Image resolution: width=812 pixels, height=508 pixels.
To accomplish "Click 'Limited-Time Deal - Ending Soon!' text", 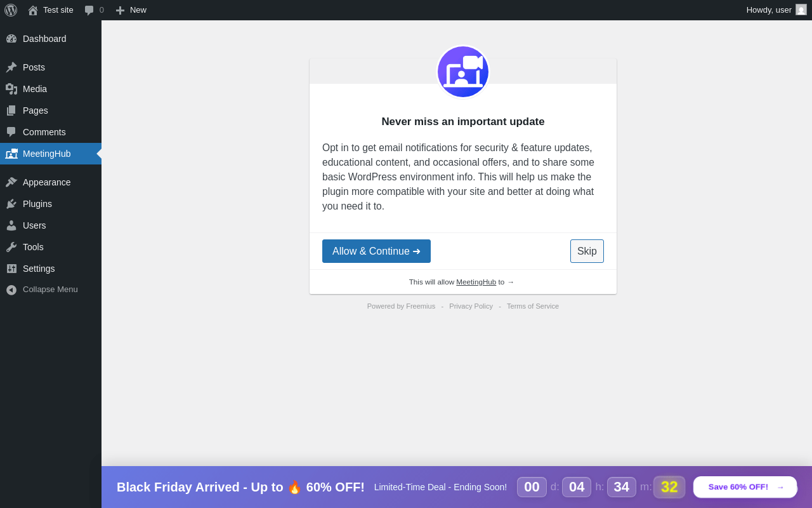I will click(440, 487).
